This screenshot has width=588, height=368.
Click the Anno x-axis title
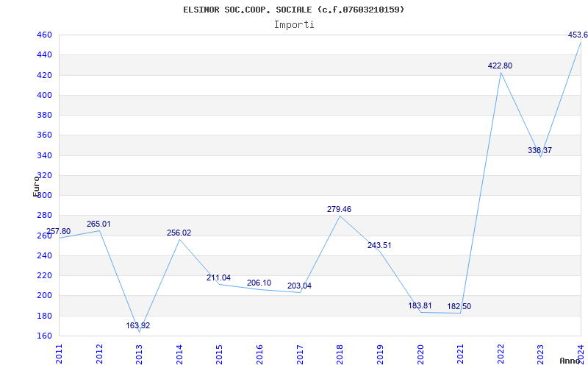click(x=570, y=361)
